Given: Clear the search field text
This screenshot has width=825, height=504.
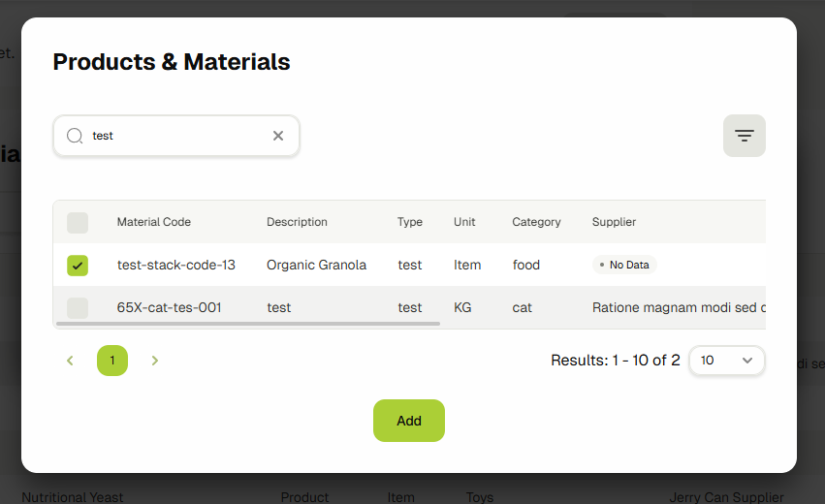Looking at the screenshot, I should coord(278,136).
